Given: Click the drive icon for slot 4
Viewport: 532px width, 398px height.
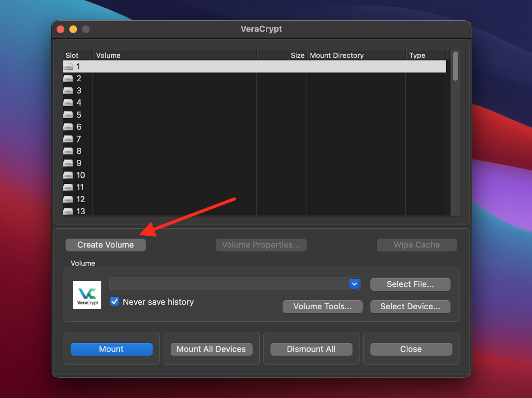Looking at the screenshot, I should 68,103.
